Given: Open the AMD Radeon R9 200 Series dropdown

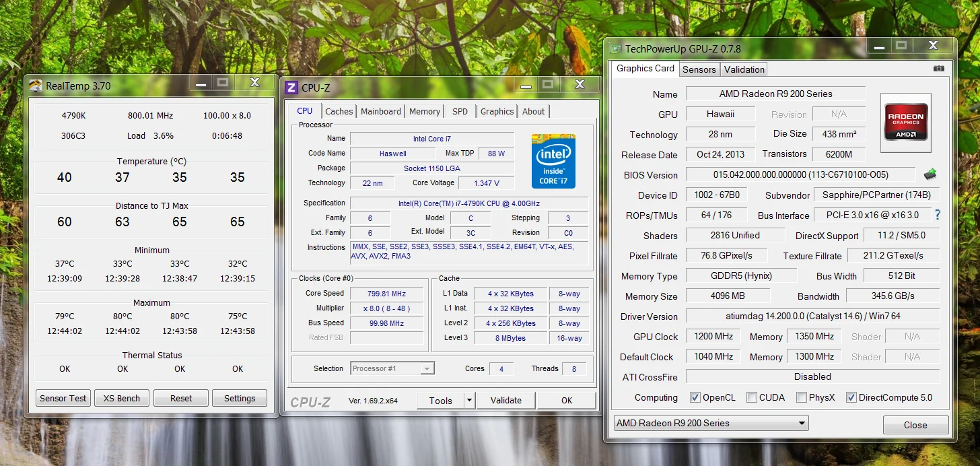Looking at the screenshot, I should [x=711, y=423].
